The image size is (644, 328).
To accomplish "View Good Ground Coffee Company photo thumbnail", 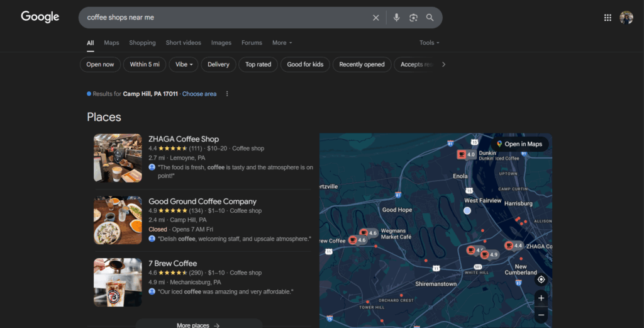I will click(118, 220).
